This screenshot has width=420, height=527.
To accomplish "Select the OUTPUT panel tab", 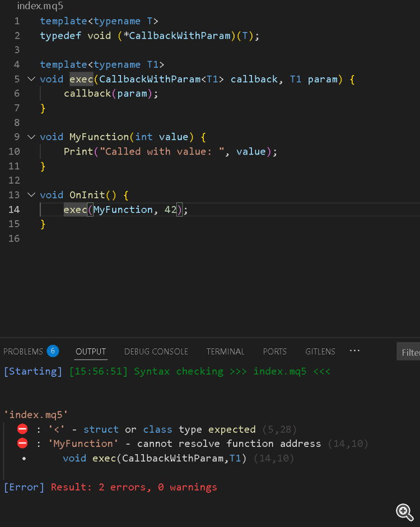I will pyautogui.click(x=91, y=352).
